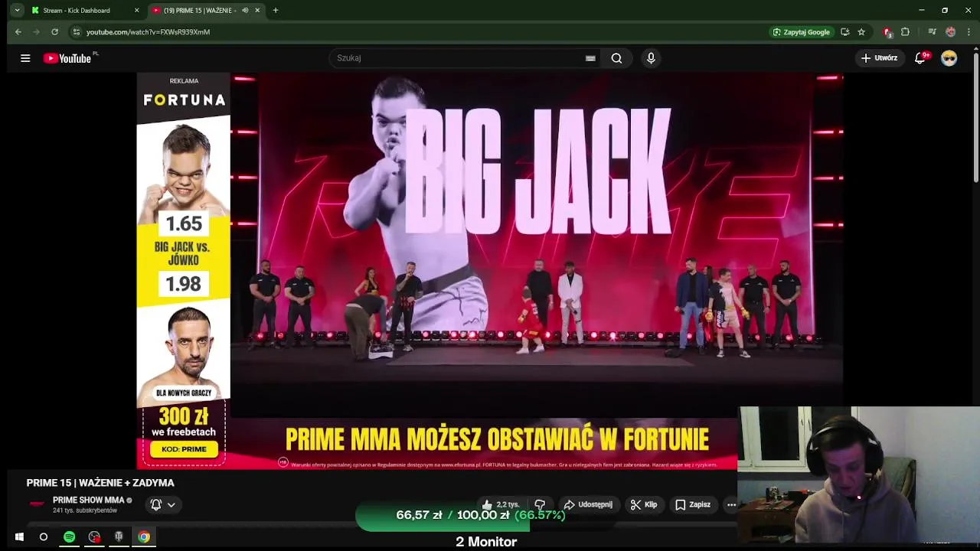The height and width of the screenshot is (551, 980).
Task: Click the 1.65 odds in the Fortuna ad
Action: pos(184,224)
